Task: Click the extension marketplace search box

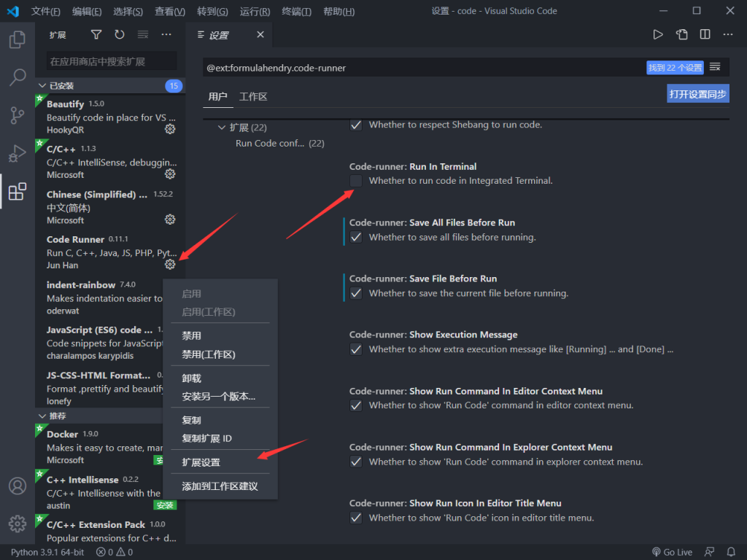Action: [111, 61]
